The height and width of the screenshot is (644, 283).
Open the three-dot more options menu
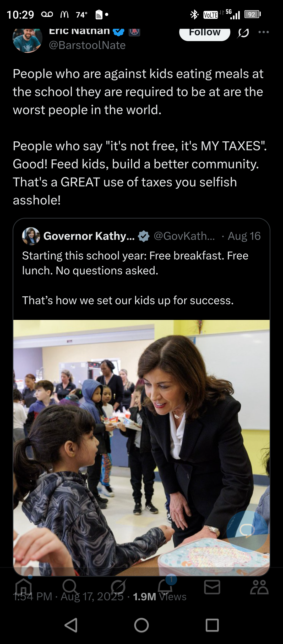tap(263, 32)
